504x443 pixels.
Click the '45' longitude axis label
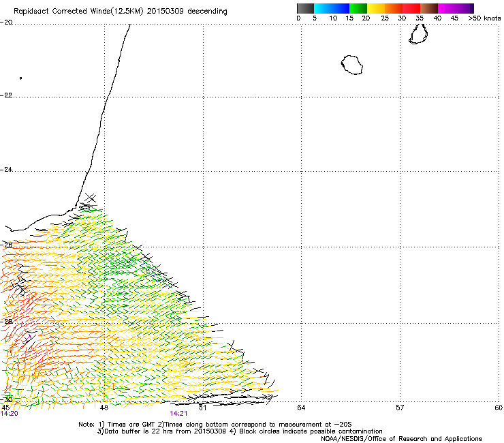click(x=5, y=408)
